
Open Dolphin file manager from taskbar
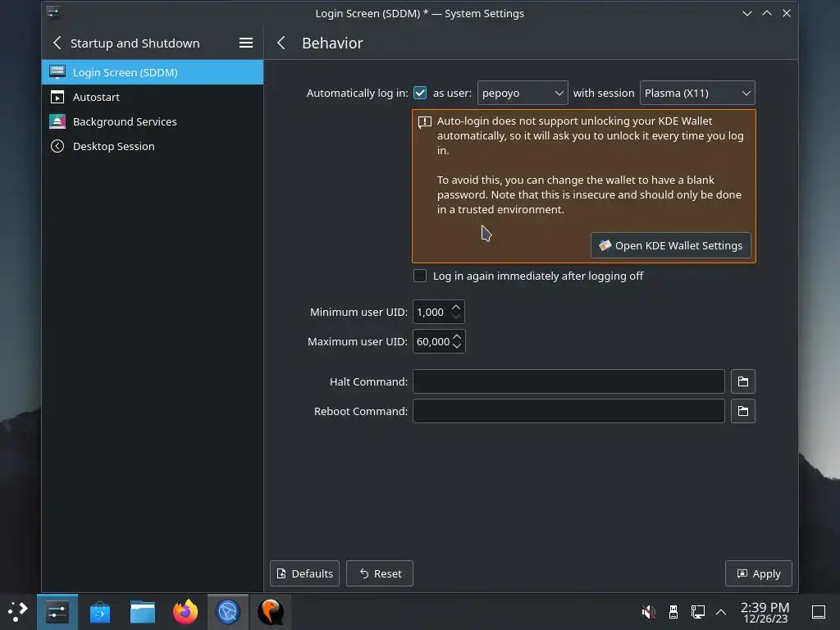[x=143, y=612]
